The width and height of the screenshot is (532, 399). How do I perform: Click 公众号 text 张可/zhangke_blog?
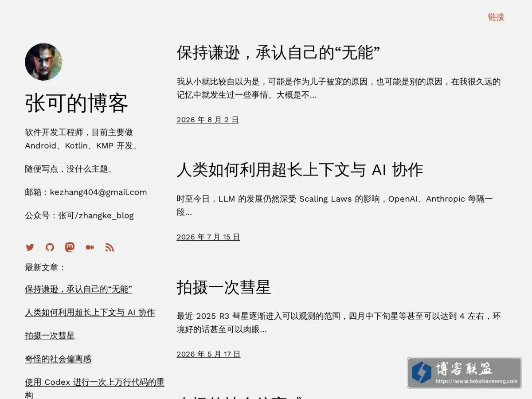pyautogui.click(x=96, y=215)
